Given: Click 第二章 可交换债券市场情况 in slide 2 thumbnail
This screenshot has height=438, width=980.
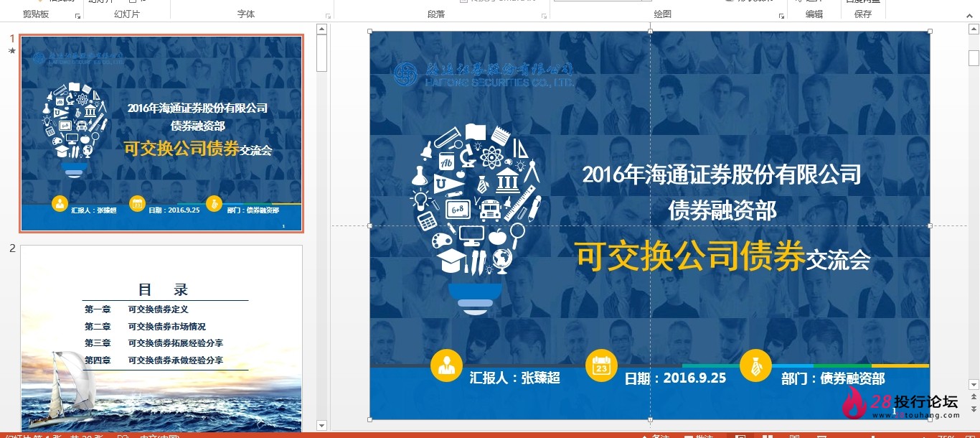Looking at the screenshot, I should (145, 327).
